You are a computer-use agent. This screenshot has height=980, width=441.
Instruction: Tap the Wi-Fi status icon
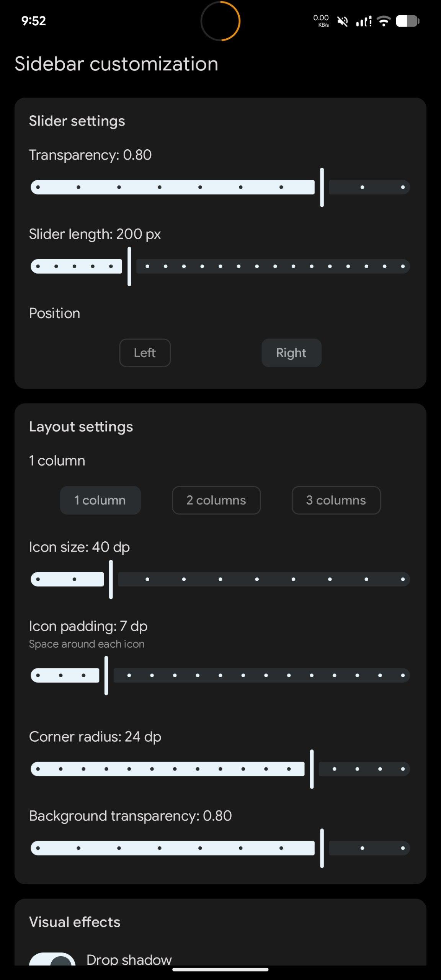pos(383,21)
